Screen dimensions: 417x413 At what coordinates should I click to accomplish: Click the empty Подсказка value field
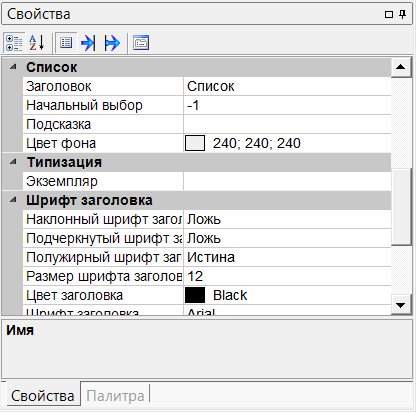click(x=287, y=124)
